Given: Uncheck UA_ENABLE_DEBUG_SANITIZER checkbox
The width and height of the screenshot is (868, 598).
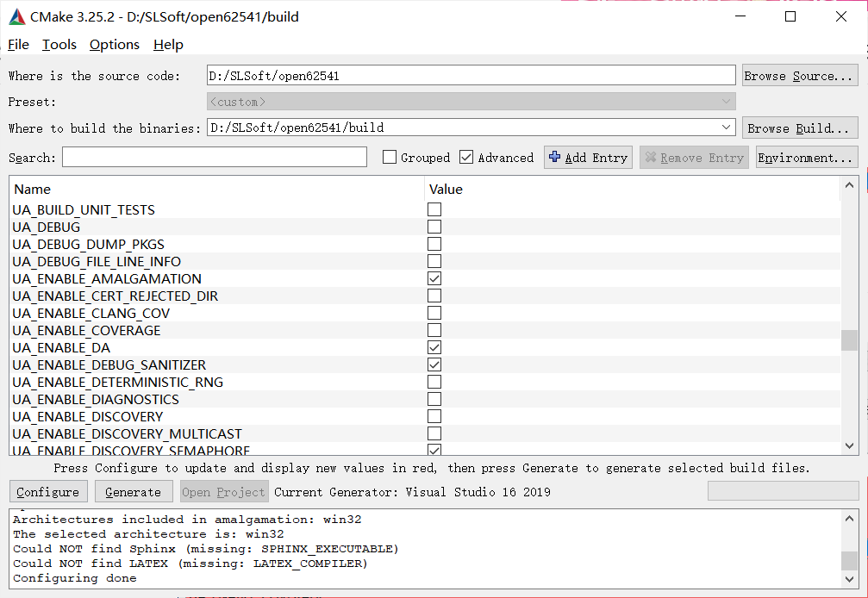Looking at the screenshot, I should 434,364.
